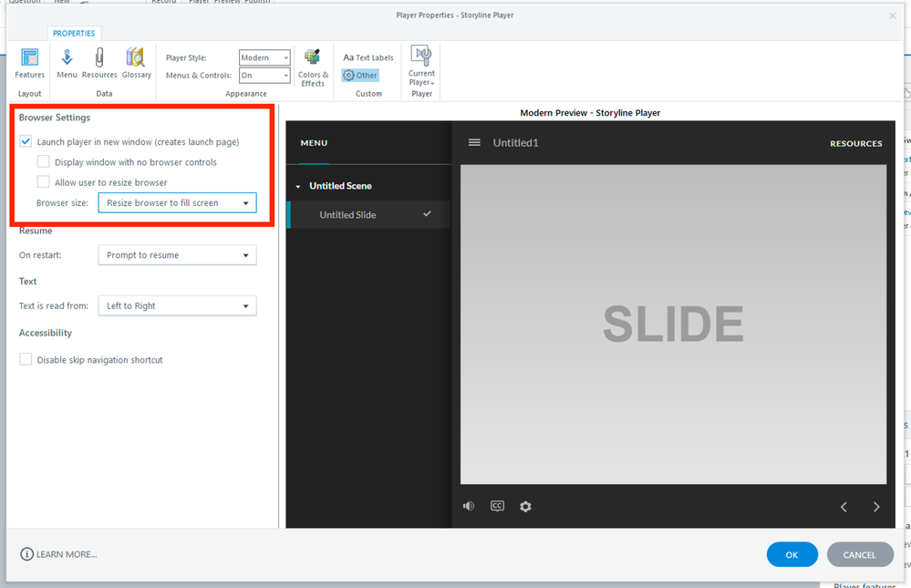Expand the On restart dropdown

[x=177, y=255]
